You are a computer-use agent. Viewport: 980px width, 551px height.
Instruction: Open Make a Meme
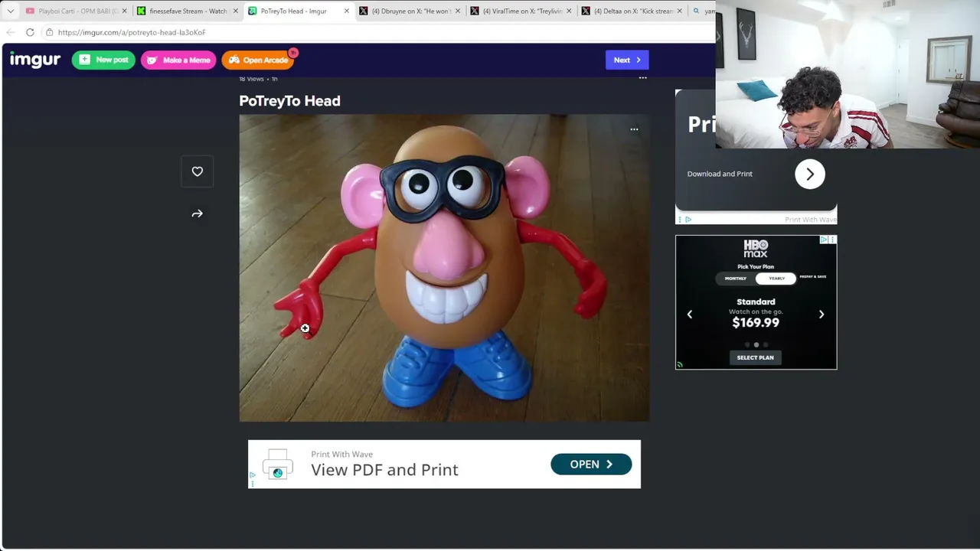pyautogui.click(x=178, y=60)
